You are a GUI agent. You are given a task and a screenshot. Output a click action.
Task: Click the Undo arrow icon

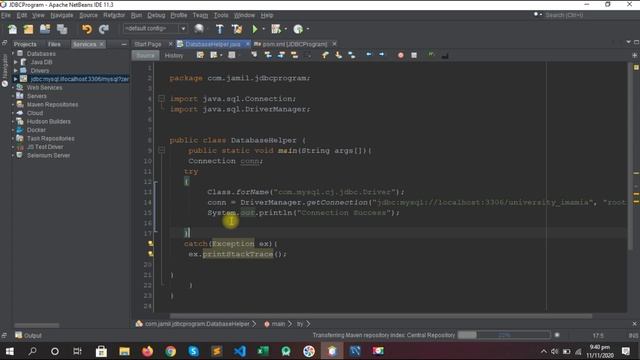coord(87,29)
